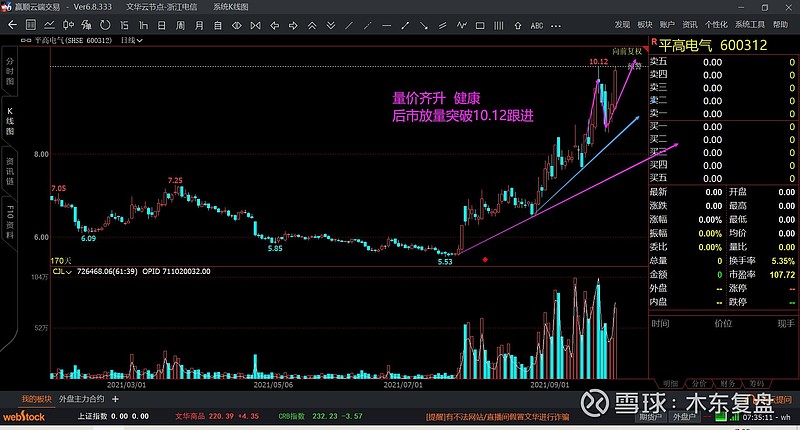The height and width of the screenshot is (430, 800).
Task: Select the rectangle drawing tool
Action: coord(480,25)
